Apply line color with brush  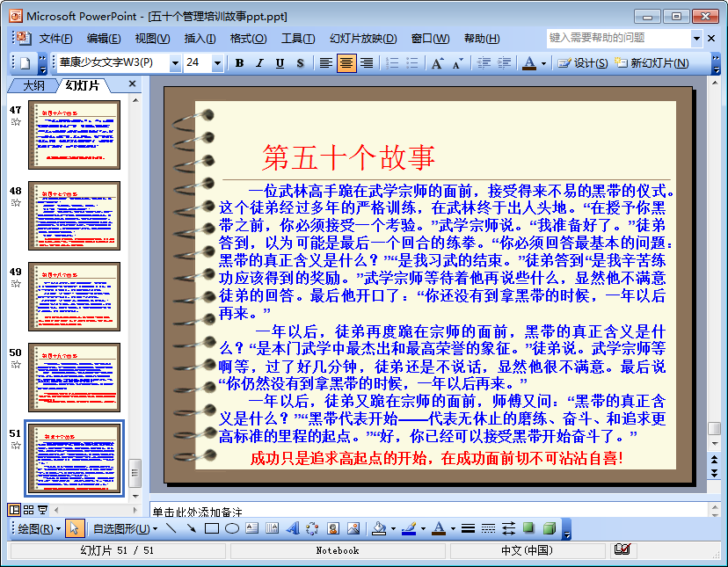(409, 528)
